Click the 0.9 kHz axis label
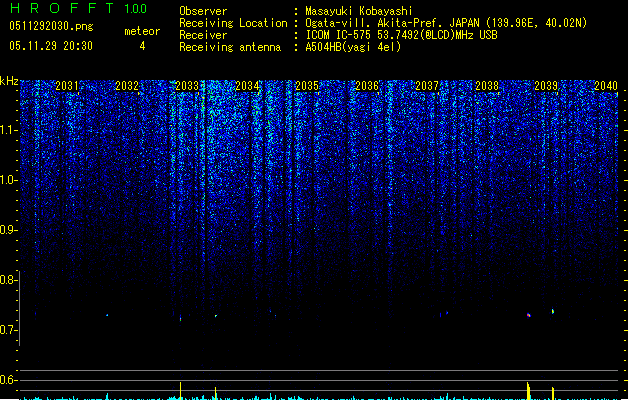 (8, 230)
